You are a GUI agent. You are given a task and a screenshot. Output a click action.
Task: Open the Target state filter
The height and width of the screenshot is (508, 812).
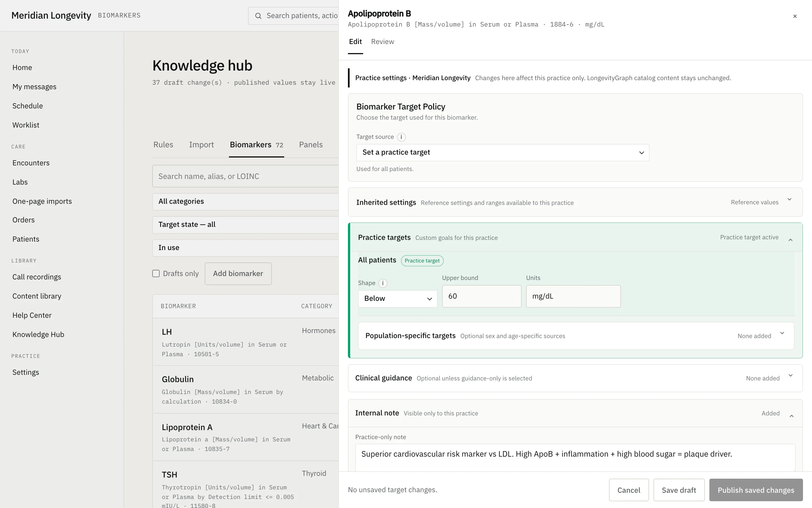coord(245,225)
